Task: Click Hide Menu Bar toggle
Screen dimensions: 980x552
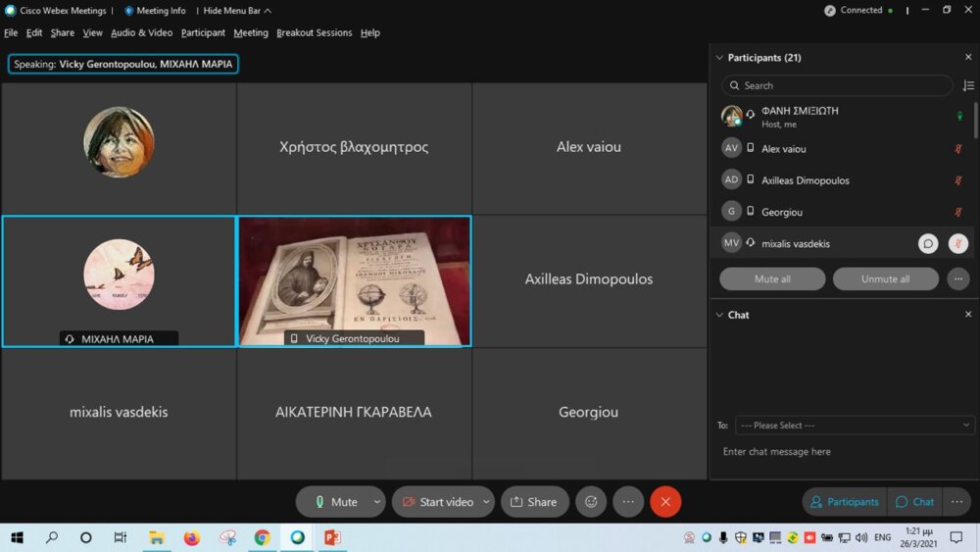Action: 237,11
